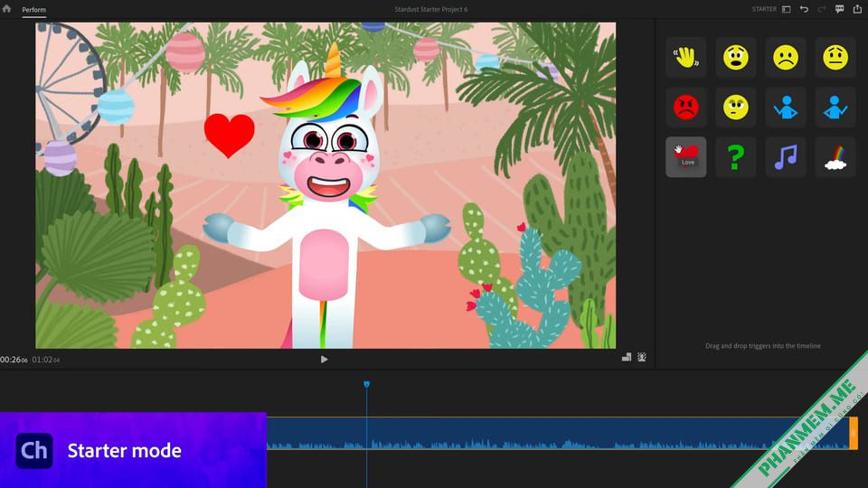The image size is (868, 488).
Task: Click the orange end handle of audio track
Action: (x=854, y=433)
